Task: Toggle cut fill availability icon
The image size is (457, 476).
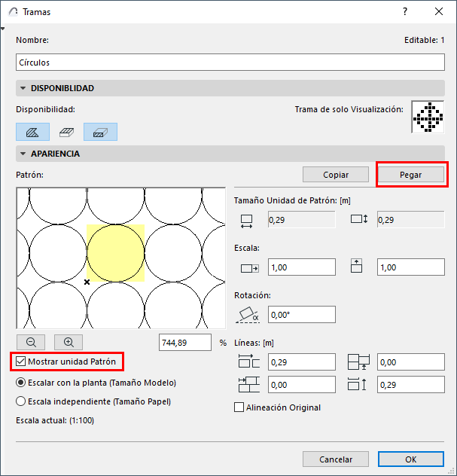Action: click(x=100, y=132)
